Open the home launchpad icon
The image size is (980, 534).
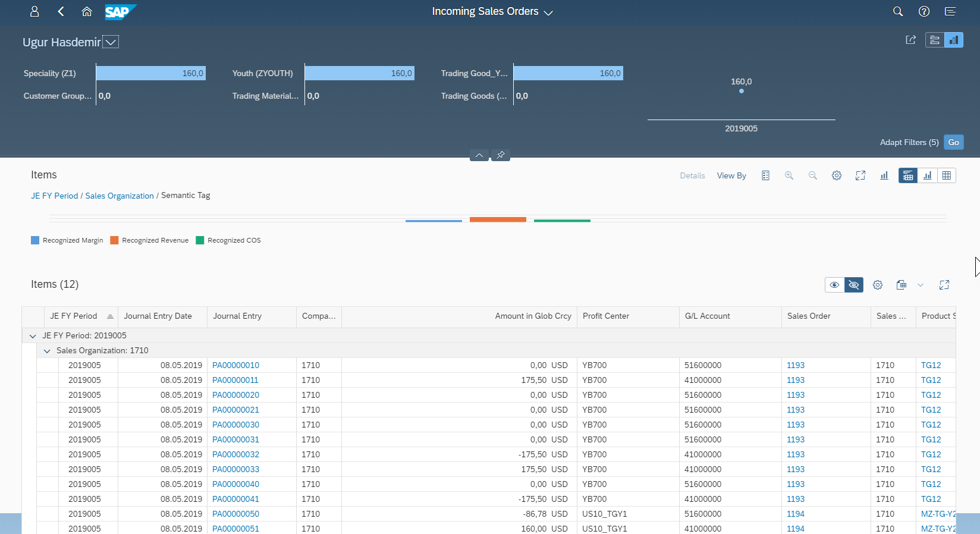coord(87,11)
